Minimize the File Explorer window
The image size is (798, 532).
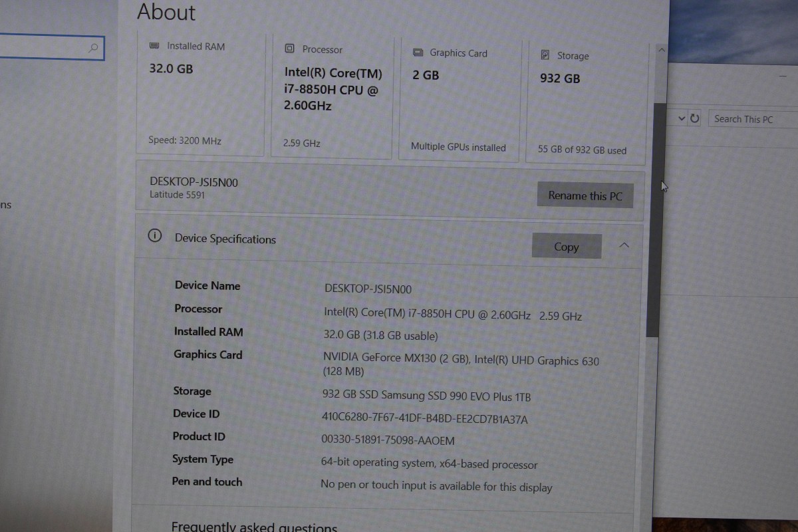pyautogui.click(x=783, y=77)
